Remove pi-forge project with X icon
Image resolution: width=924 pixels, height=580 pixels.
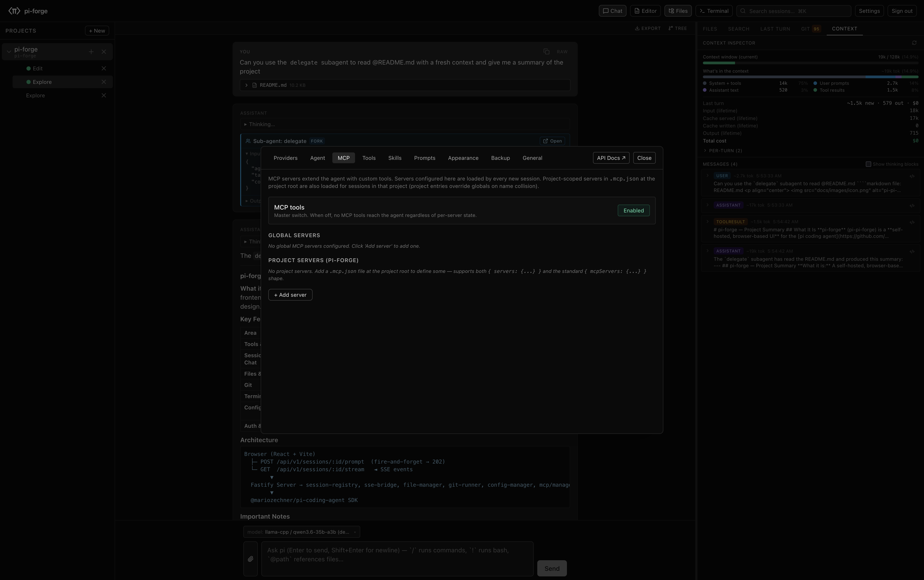coord(104,52)
